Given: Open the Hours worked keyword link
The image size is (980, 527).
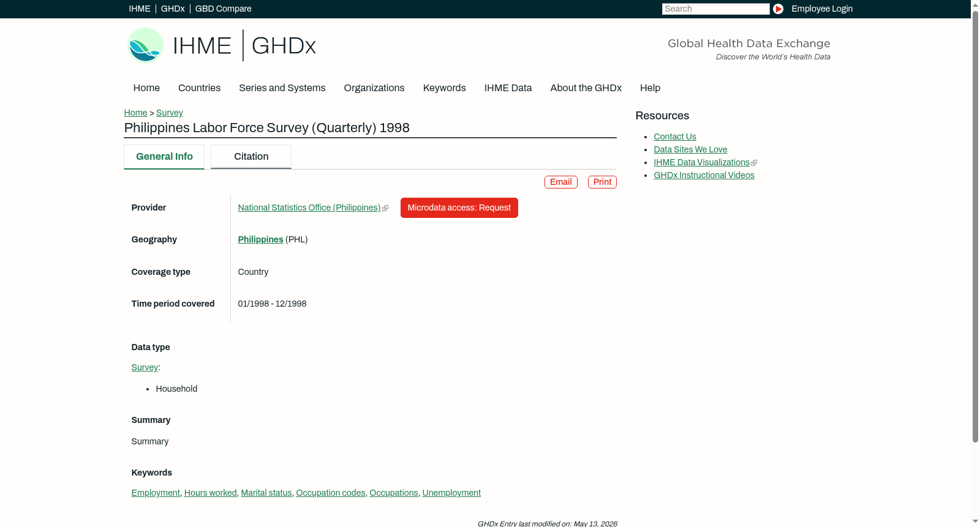Looking at the screenshot, I should coord(211,493).
